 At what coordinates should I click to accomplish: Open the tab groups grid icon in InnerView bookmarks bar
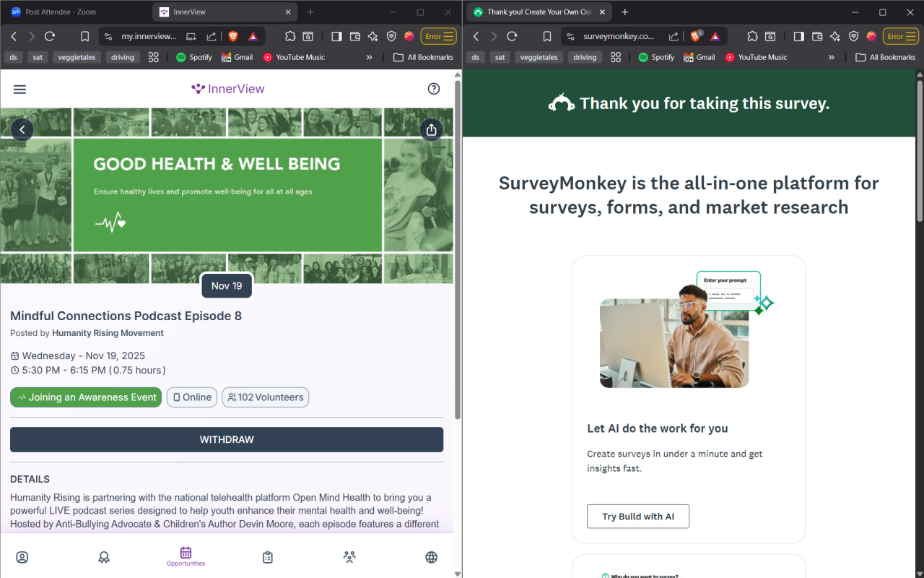(x=153, y=57)
